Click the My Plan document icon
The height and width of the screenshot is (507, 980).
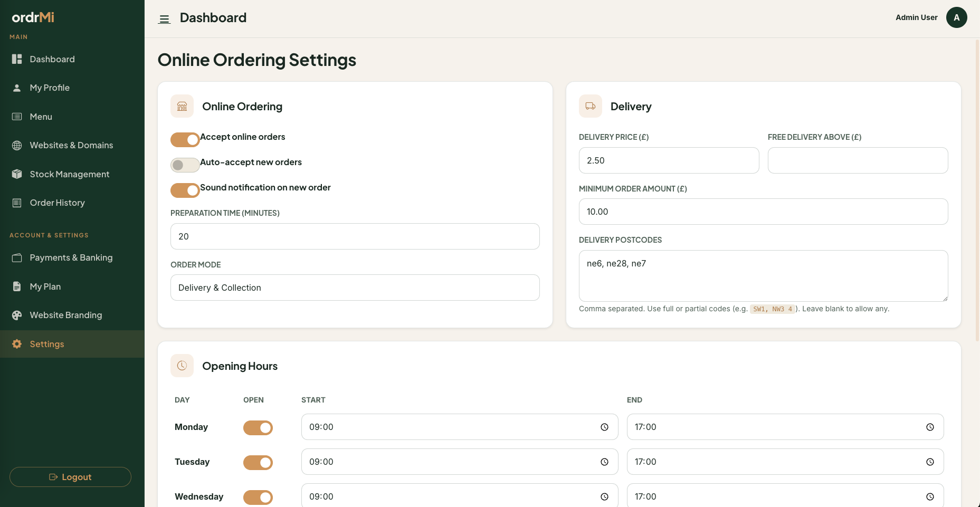click(17, 286)
